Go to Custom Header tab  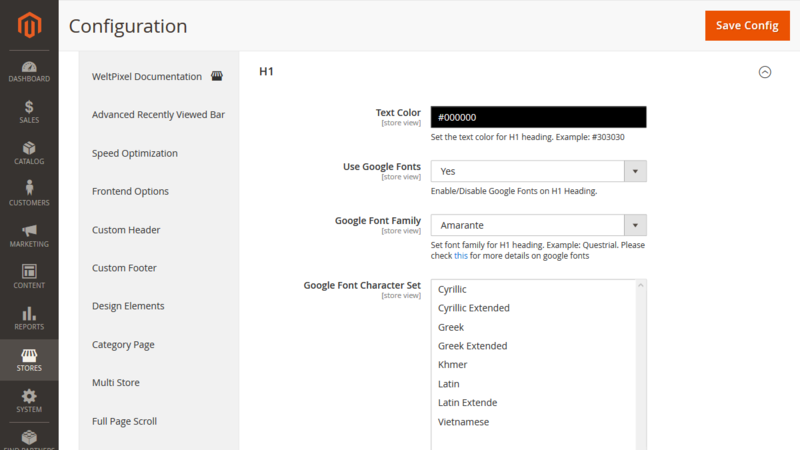point(126,230)
